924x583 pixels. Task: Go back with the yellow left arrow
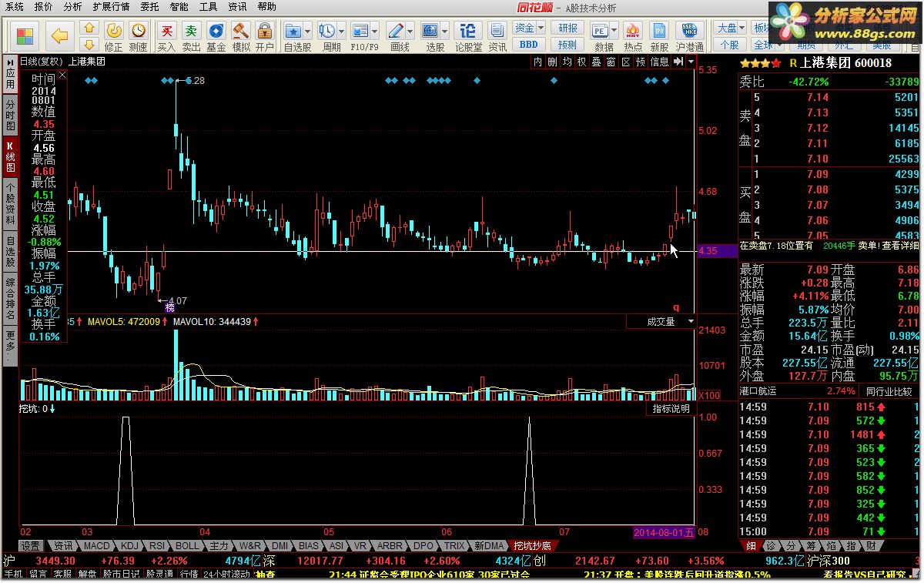(60, 35)
